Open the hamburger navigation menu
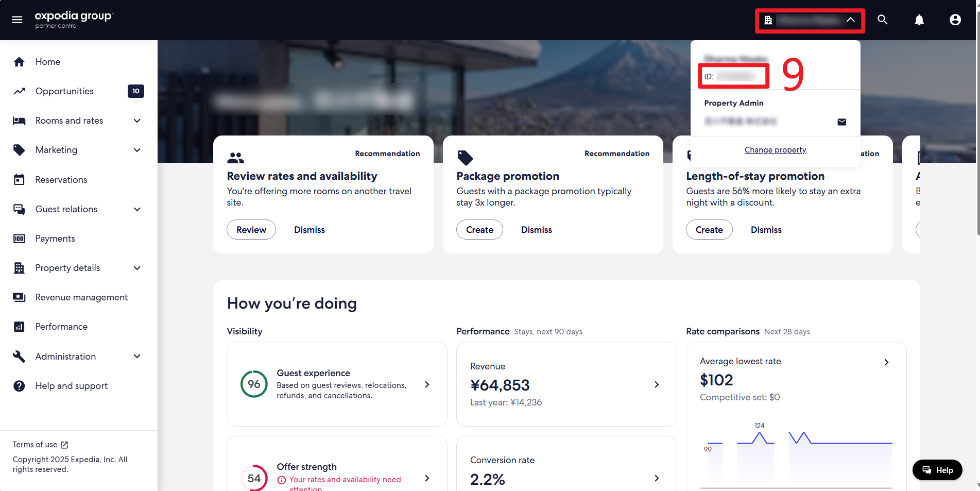The height and width of the screenshot is (491, 980). pos(17,20)
